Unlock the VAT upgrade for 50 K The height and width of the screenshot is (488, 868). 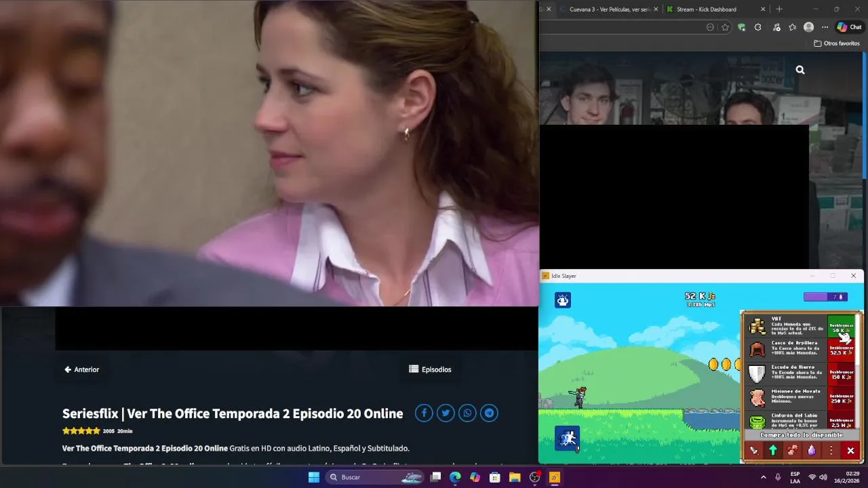coord(842,327)
